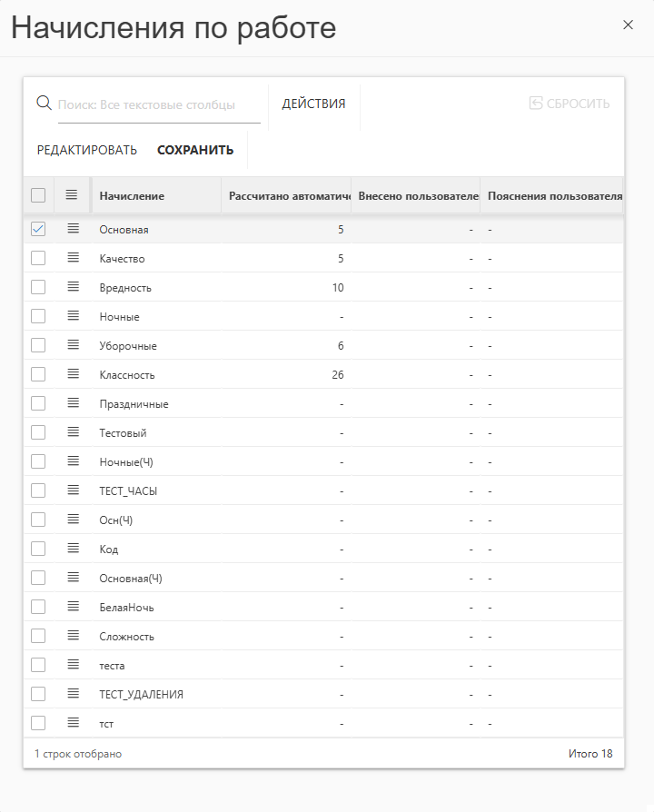The height and width of the screenshot is (812, 654).
Task: Open the ДЕЙСТВИЯ actions menu
Action: [x=313, y=104]
